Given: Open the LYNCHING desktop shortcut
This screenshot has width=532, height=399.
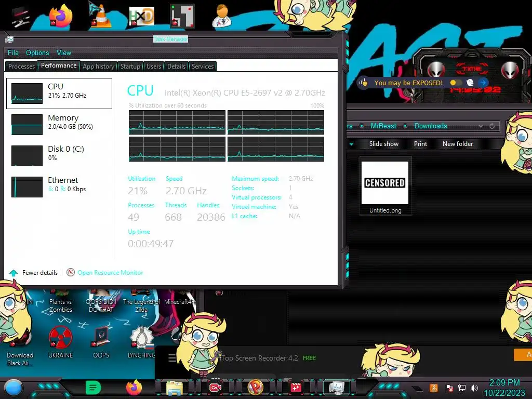Looking at the screenshot, I should (141, 342).
